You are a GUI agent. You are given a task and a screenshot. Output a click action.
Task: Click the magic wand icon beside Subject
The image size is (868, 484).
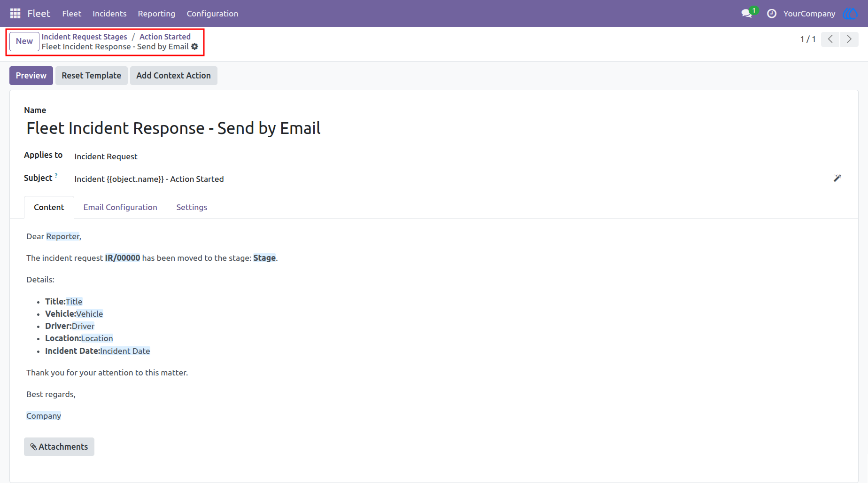coord(837,178)
